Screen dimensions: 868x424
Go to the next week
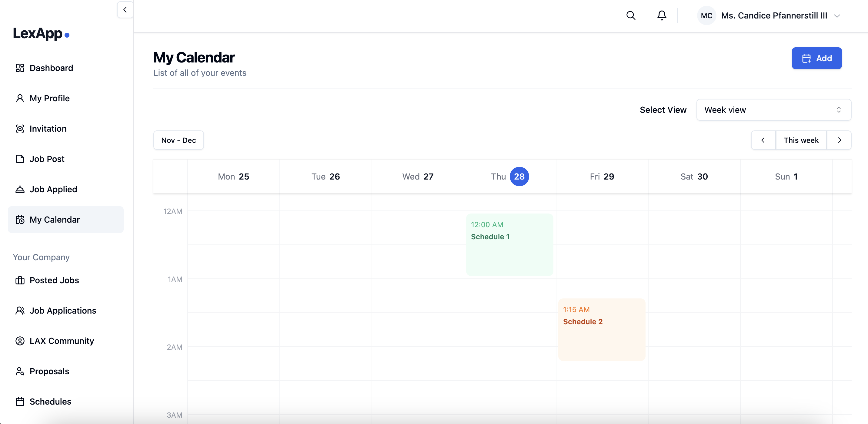point(839,140)
